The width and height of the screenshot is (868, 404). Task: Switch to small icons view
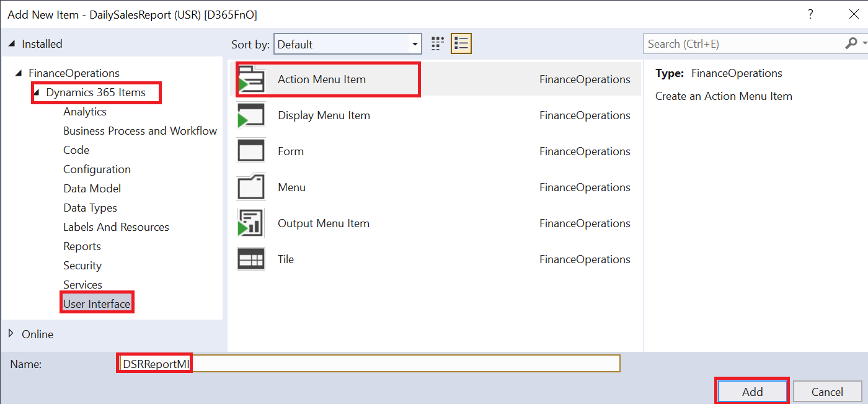coord(437,43)
